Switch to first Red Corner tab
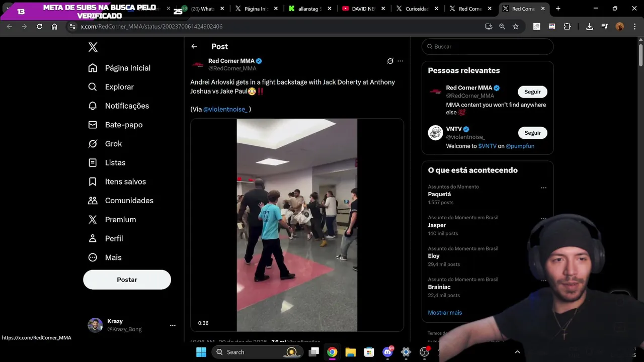This screenshot has width=644, height=362. pyautogui.click(x=471, y=9)
